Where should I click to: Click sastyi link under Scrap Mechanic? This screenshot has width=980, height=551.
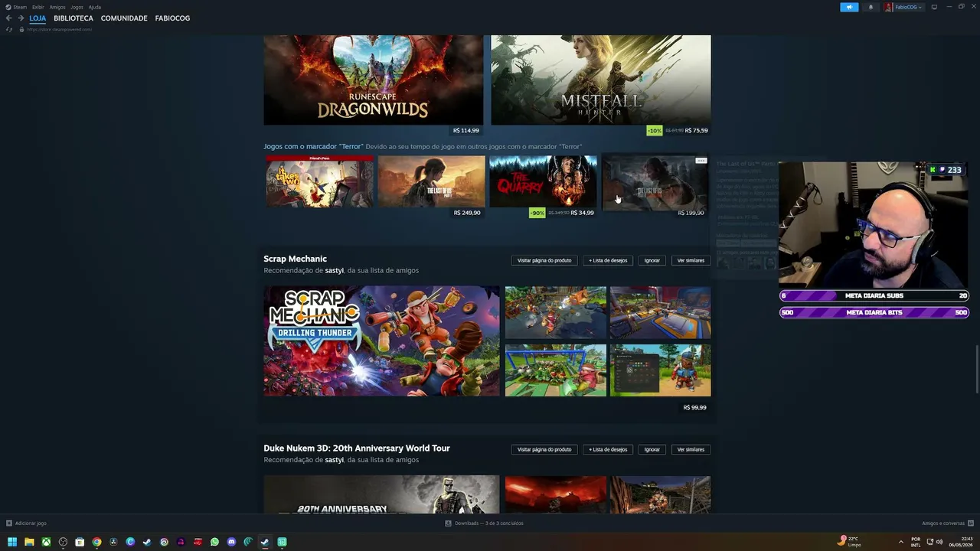pos(334,271)
